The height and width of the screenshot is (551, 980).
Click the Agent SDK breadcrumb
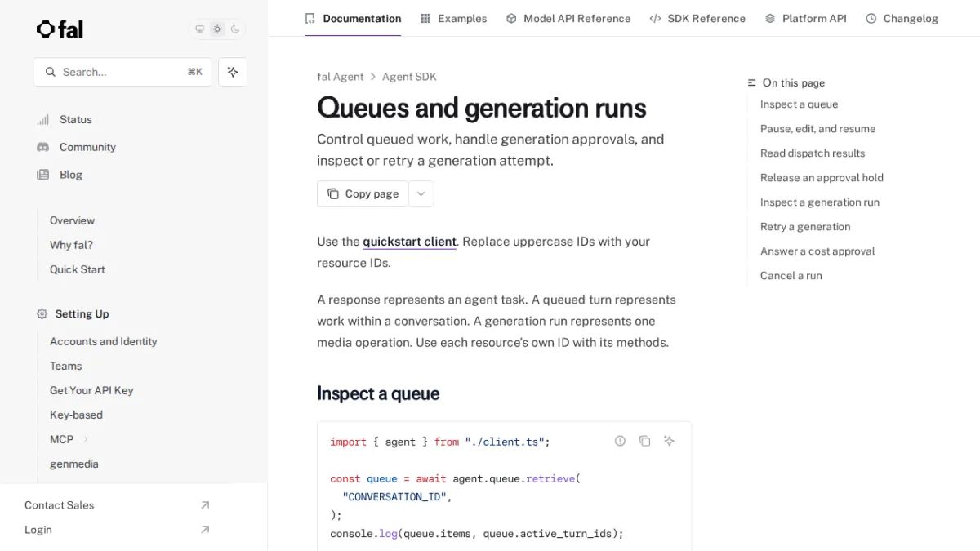click(x=409, y=77)
